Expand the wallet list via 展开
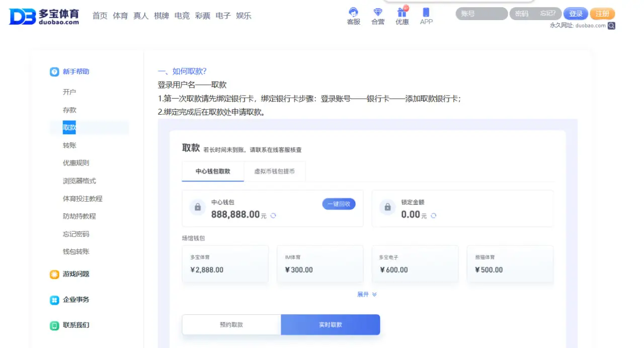 (367, 294)
